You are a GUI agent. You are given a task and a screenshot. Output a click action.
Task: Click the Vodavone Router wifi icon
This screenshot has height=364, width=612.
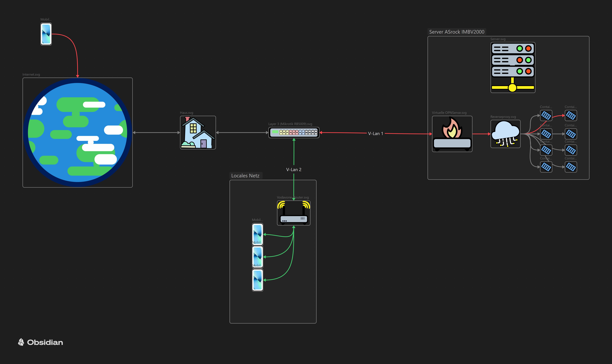coord(294,213)
